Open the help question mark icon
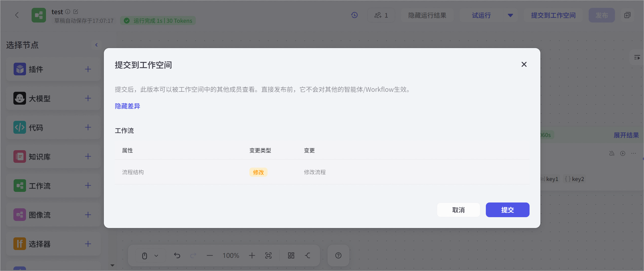Screen dimensions: 644x271 pos(338,256)
